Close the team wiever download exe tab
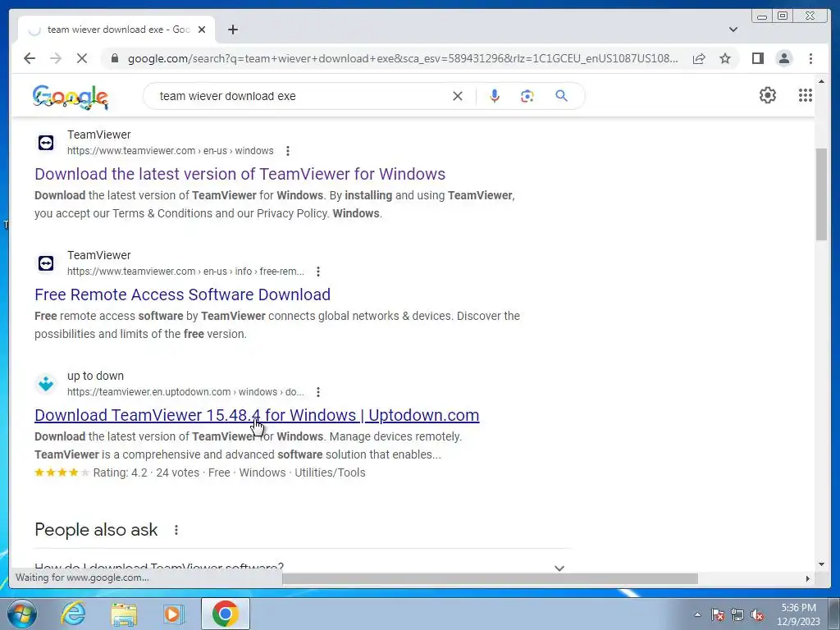Screen dimensions: 840x630 (202, 30)
